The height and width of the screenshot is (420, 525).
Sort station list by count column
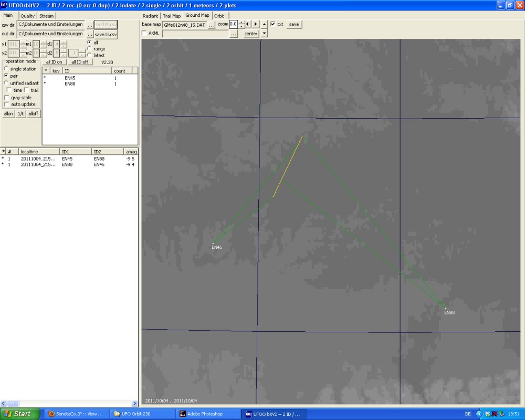[124, 70]
